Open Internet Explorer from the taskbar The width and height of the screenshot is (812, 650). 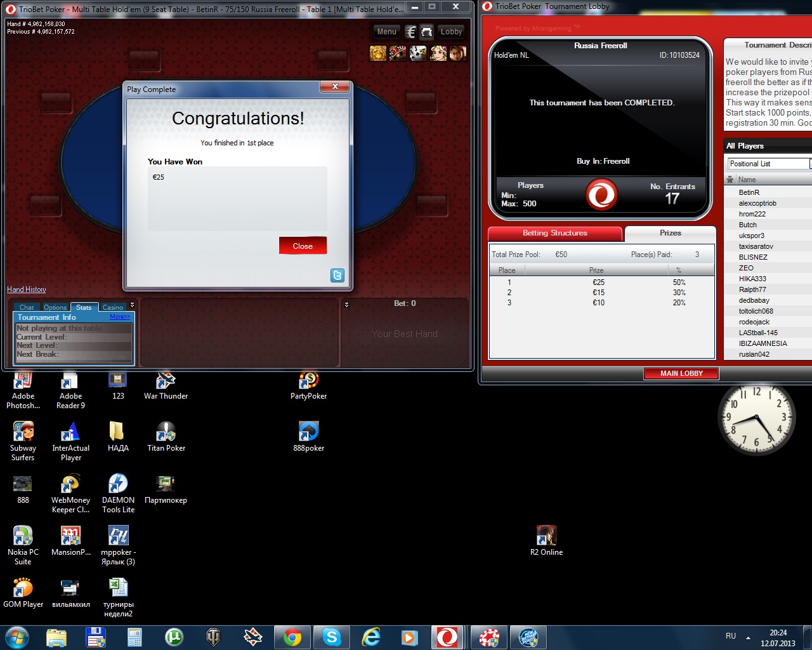[371, 637]
